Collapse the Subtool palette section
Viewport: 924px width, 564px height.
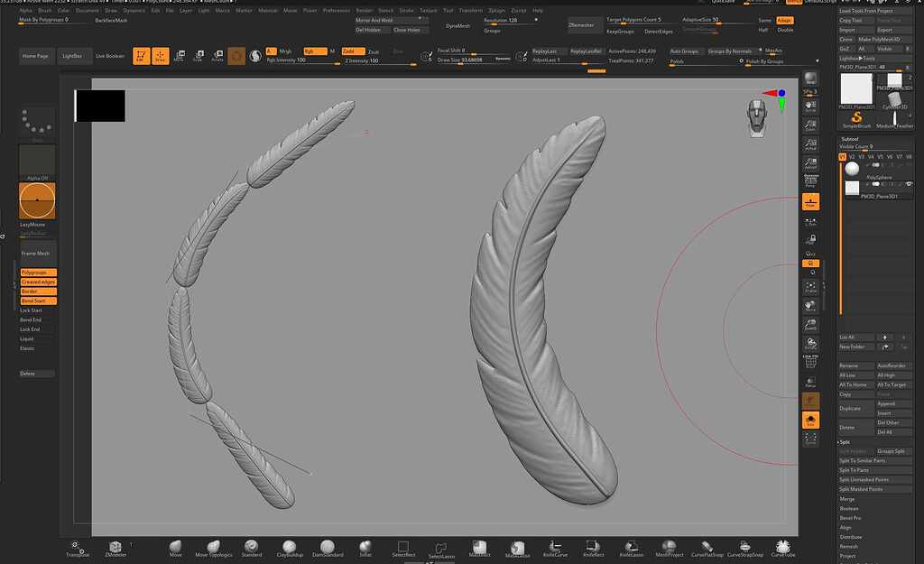tap(848, 139)
